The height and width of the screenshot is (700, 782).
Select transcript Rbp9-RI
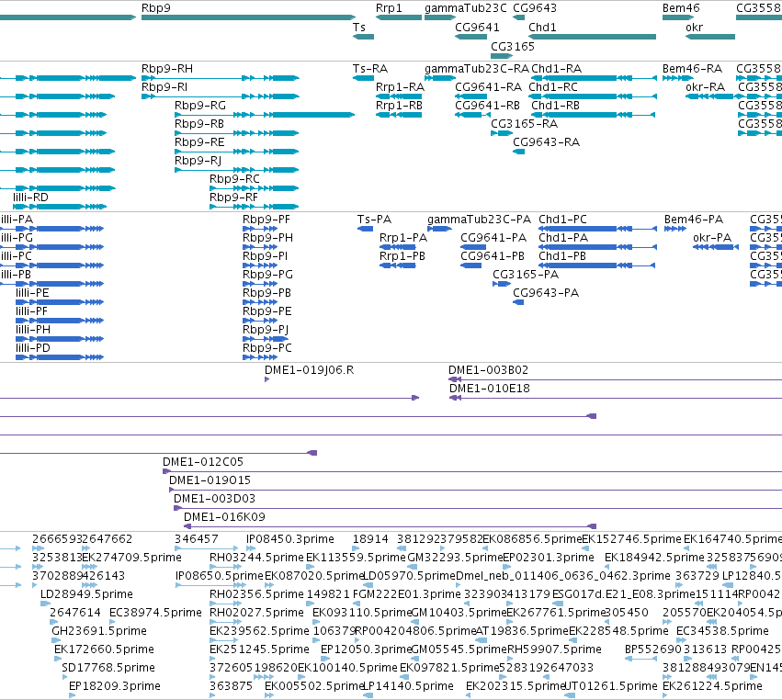(x=164, y=87)
